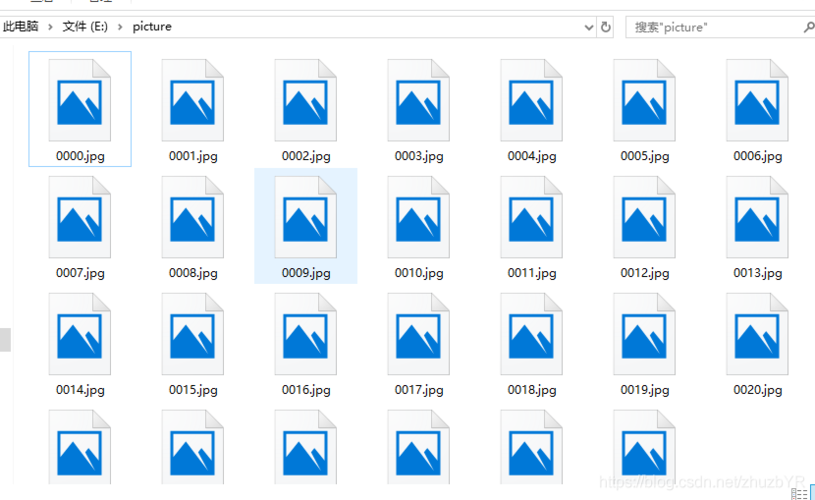Select the 0020.jpg file icon
Screen dimensions: 815x500
point(757,336)
